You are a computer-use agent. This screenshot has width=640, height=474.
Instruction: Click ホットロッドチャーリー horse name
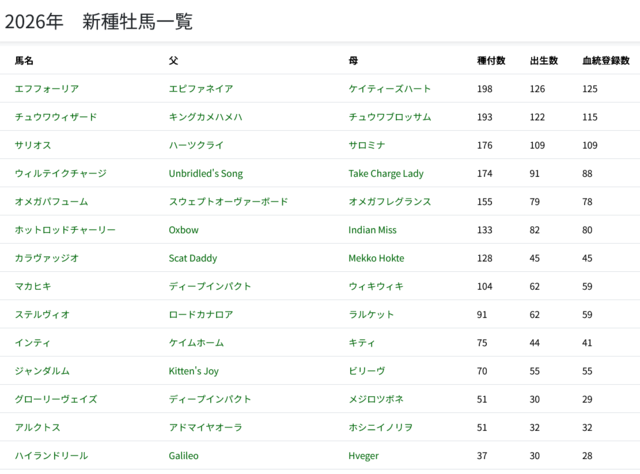[65, 229]
